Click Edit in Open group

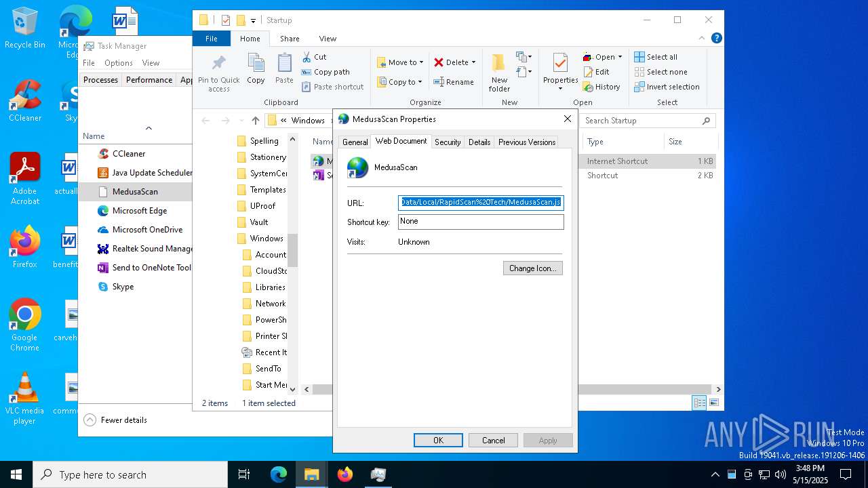click(x=596, y=72)
